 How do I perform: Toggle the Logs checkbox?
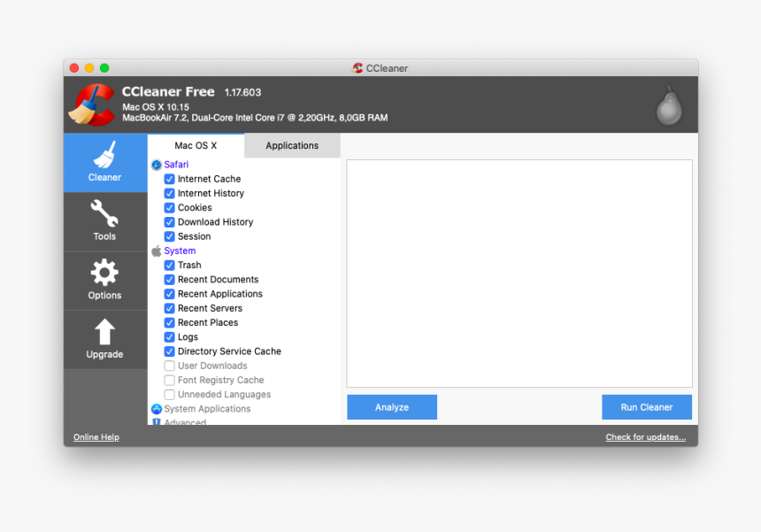pos(169,337)
